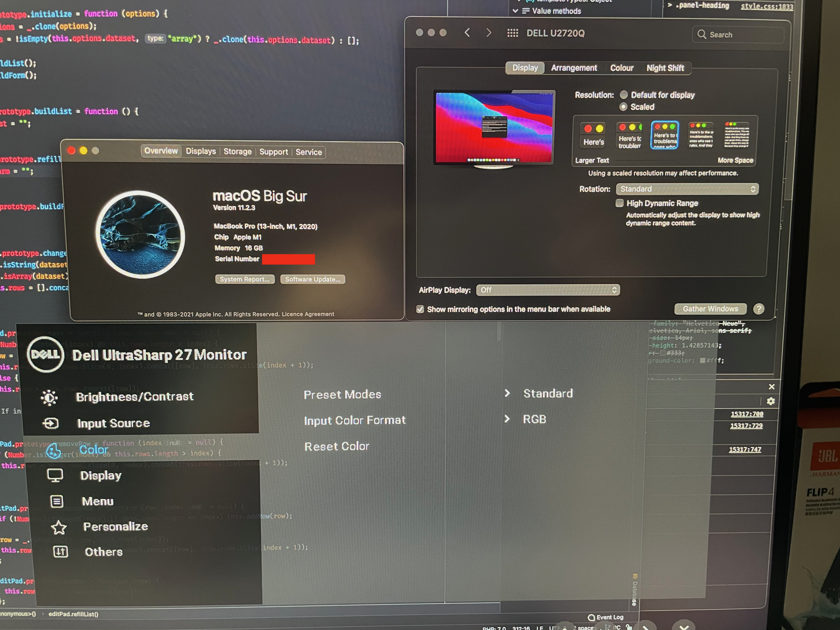Click the #fff background-color swatch
The height and width of the screenshot is (630, 840).
click(702, 360)
